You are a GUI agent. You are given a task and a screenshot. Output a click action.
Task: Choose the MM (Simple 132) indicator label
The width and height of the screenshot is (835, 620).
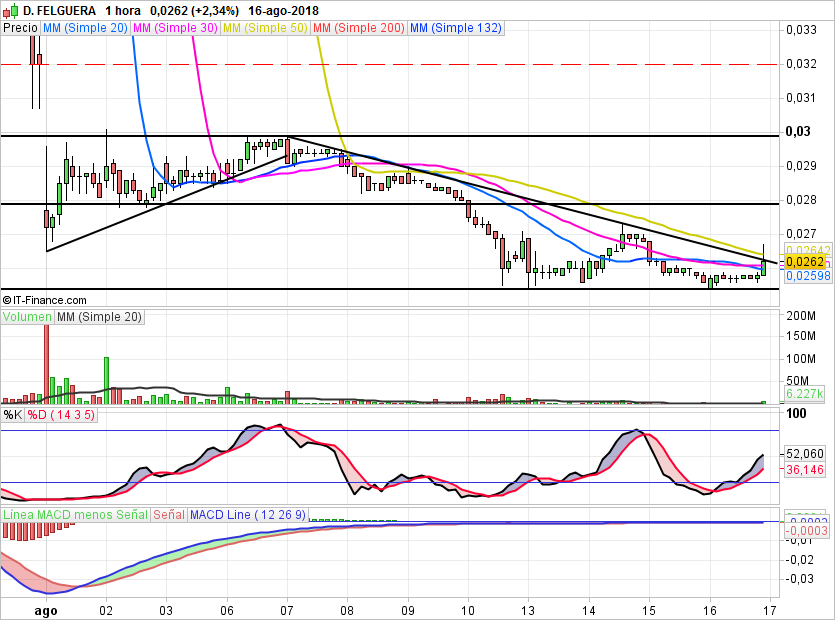coord(455,28)
